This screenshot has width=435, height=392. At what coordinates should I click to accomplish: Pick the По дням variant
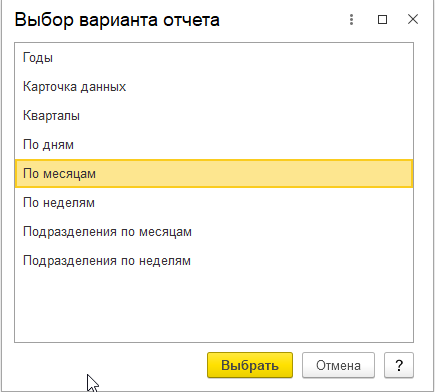[x=214, y=145]
